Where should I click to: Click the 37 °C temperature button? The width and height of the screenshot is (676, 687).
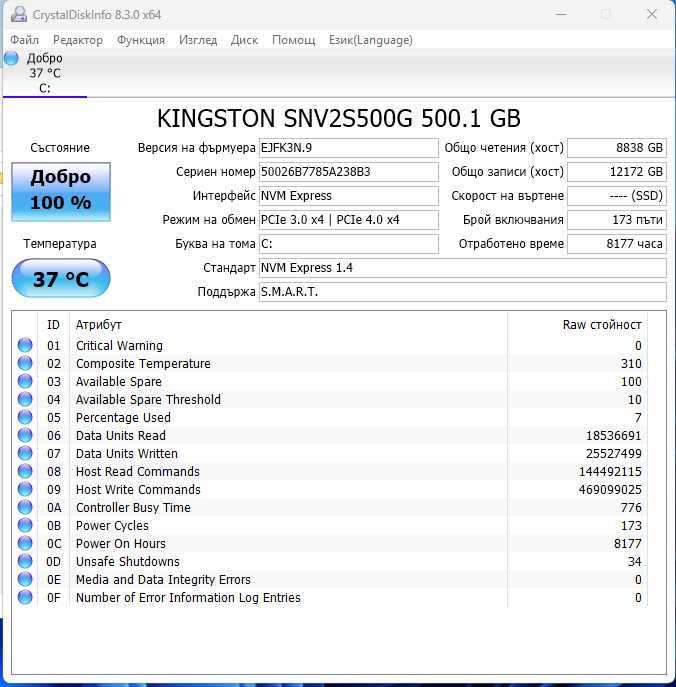click(x=61, y=278)
